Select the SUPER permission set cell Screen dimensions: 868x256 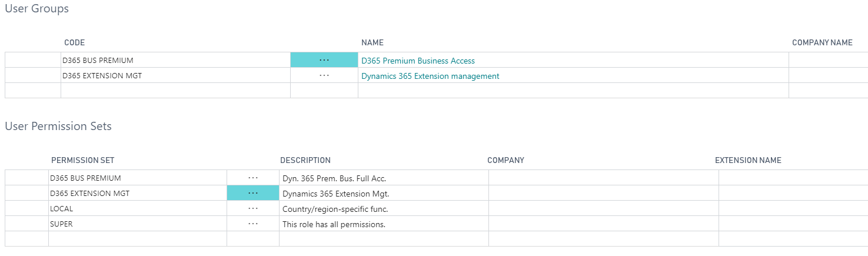point(138,224)
